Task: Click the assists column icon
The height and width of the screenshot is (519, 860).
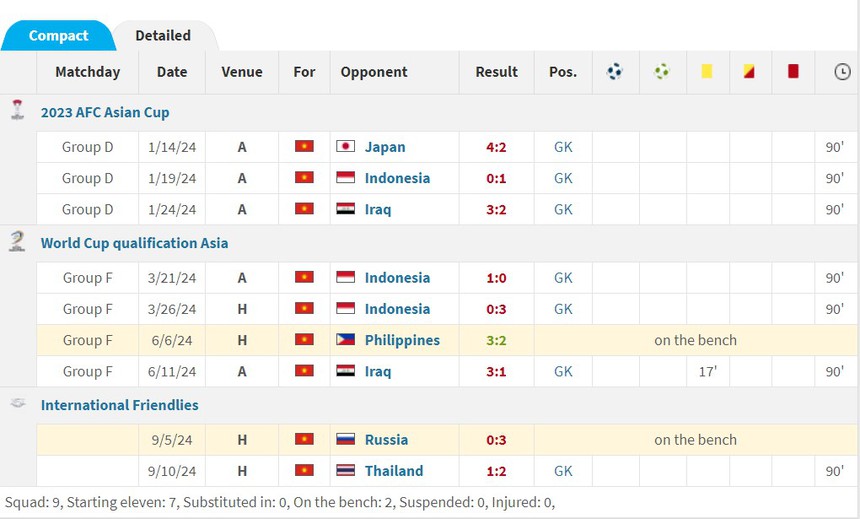Action: (x=662, y=72)
